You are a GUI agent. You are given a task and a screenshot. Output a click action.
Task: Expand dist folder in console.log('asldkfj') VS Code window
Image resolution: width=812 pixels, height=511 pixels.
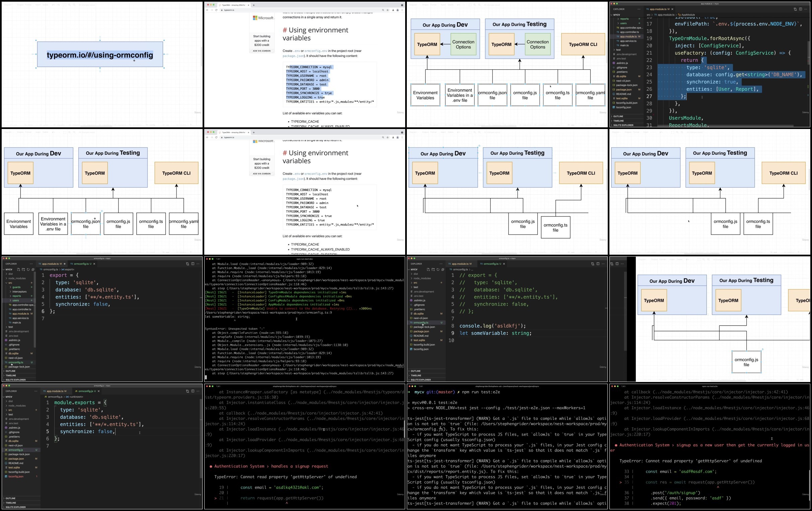tap(416, 274)
